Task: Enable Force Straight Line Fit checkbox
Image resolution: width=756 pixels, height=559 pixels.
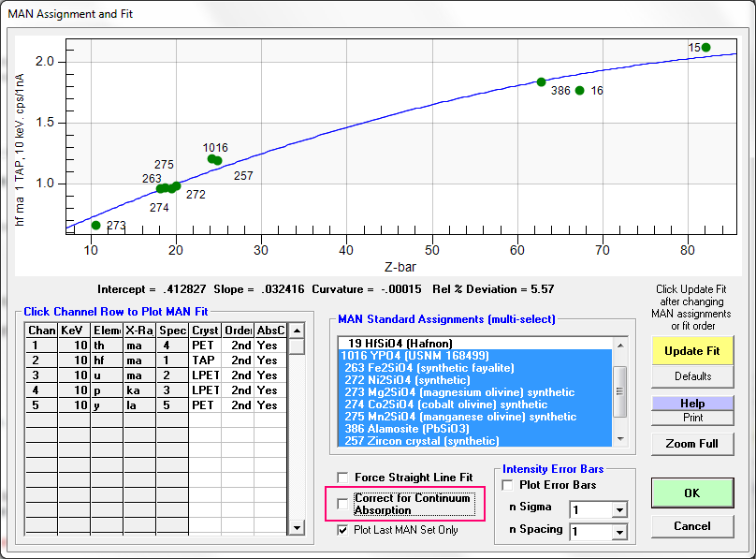Action: 343,478
